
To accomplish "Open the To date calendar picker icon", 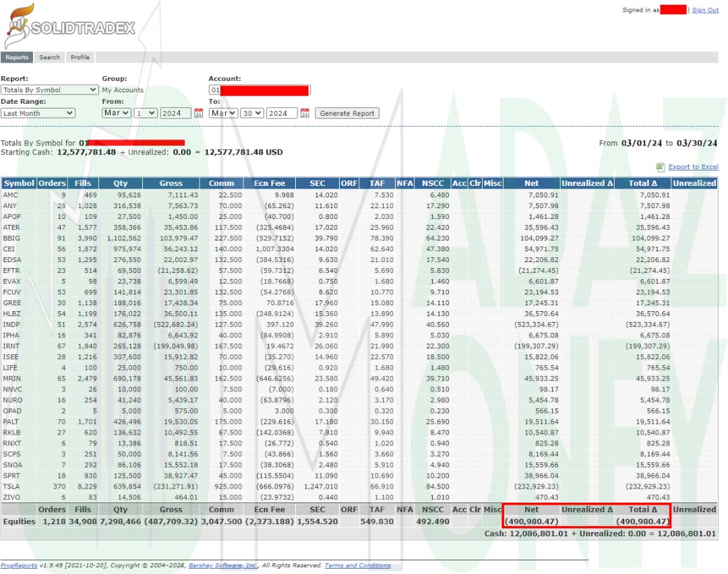I will pyautogui.click(x=305, y=113).
